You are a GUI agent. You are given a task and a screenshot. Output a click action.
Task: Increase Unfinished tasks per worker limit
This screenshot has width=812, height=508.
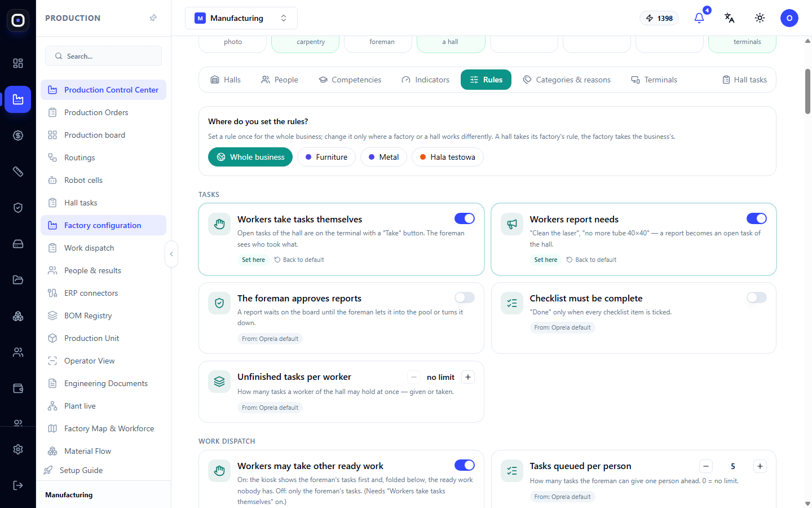[x=468, y=377]
